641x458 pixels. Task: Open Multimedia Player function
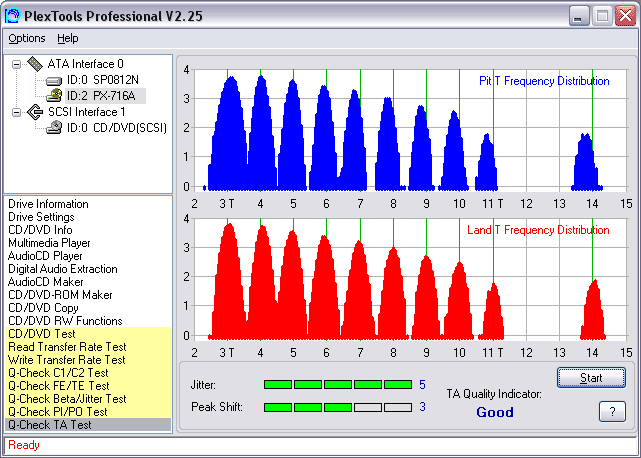[49, 243]
